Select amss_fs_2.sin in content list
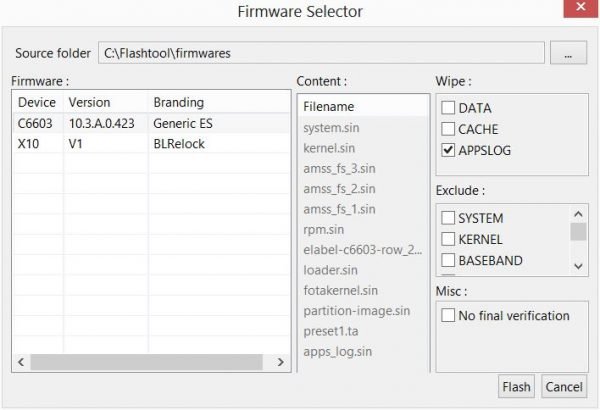 tap(339, 189)
